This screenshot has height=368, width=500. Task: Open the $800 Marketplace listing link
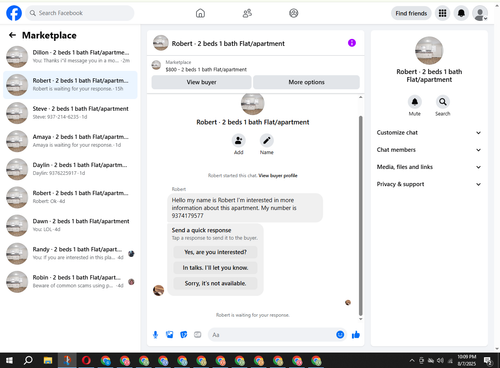pyautogui.click(x=206, y=69)
